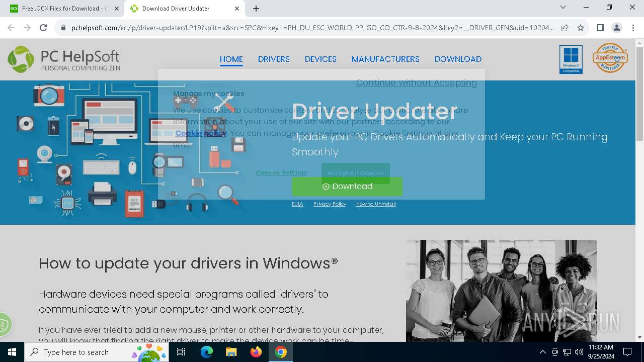This screenshot has height=362, width=644.
Task: Go to the DRIVERS section
Action: coord(274,59)
